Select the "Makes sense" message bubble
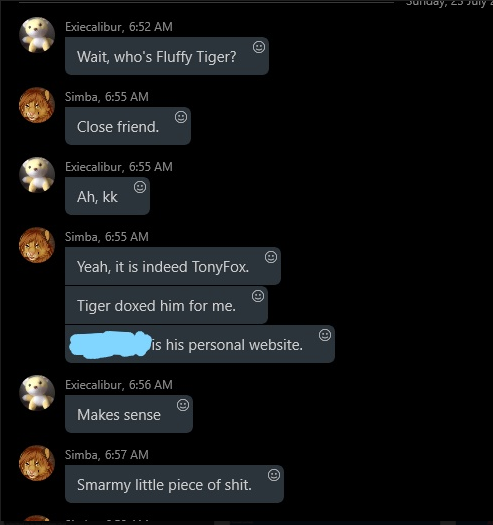 click(x=129, y=414)
